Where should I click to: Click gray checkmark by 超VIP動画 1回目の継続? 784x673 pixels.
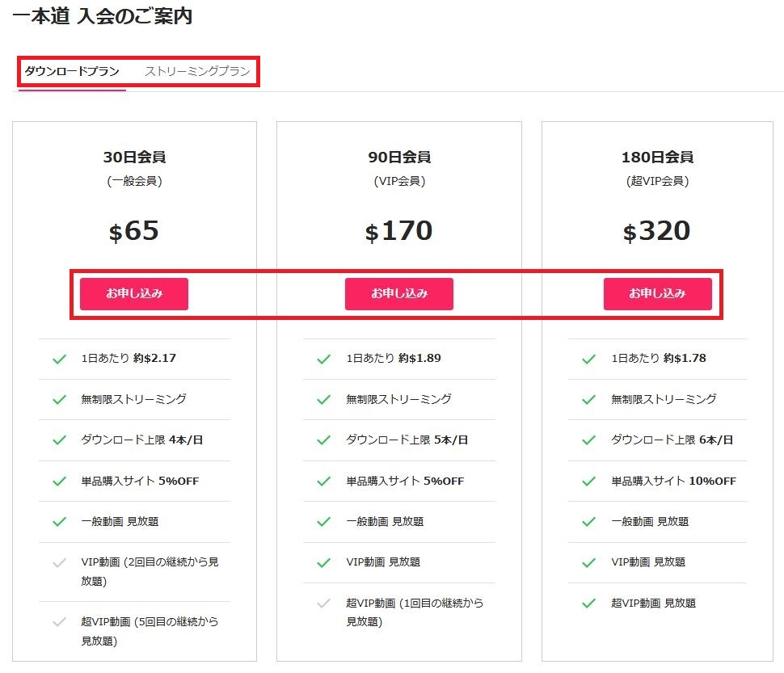pos(324,604)
